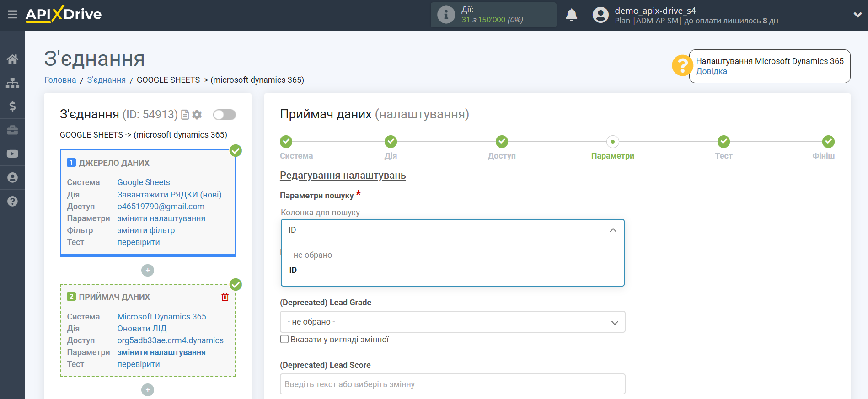Click the yellow help question mark icon
This screenshot has height=399, width=868.
click(681, 65)
